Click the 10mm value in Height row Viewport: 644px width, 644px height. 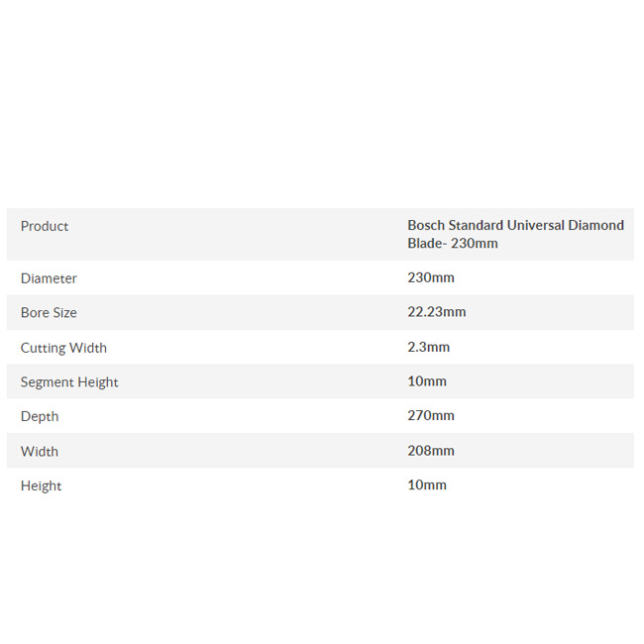(x=427, y=485)
